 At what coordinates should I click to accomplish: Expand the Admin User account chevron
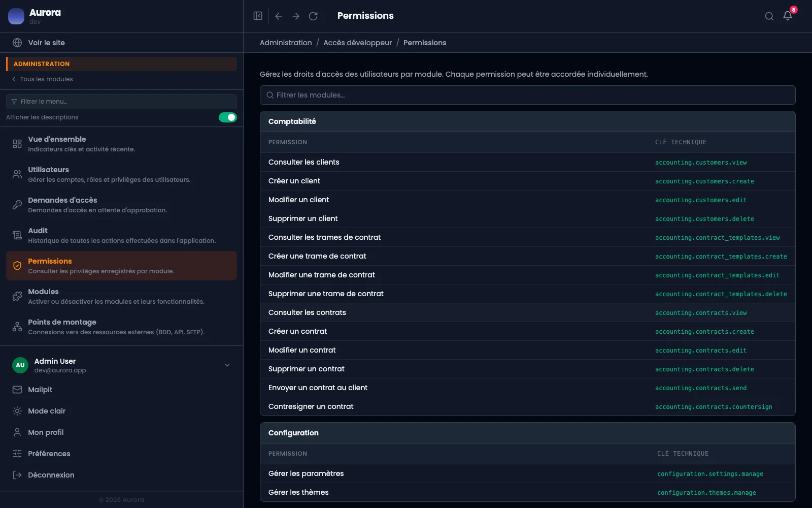pyautogui.click(x=227, y=365)
